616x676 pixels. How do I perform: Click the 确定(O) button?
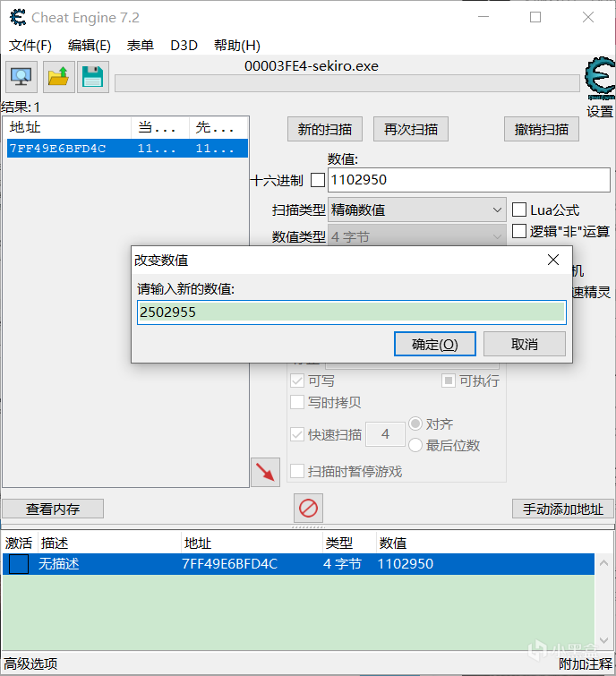(434, 345)
